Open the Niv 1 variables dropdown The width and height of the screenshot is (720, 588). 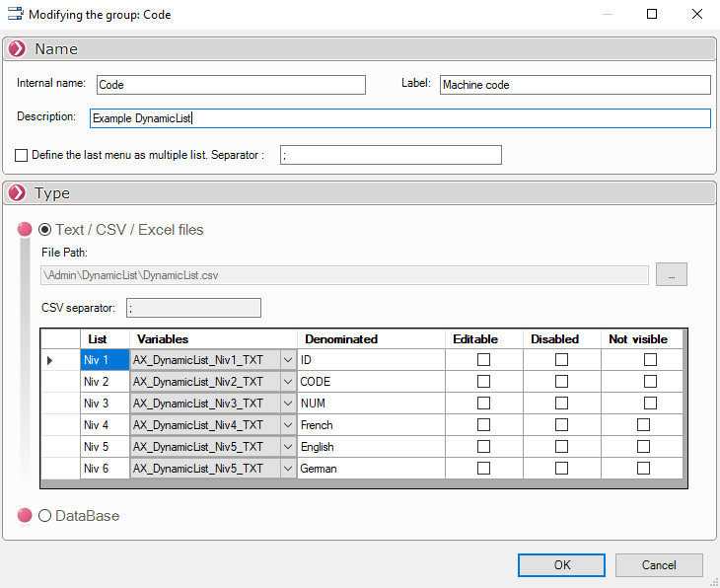287,361
